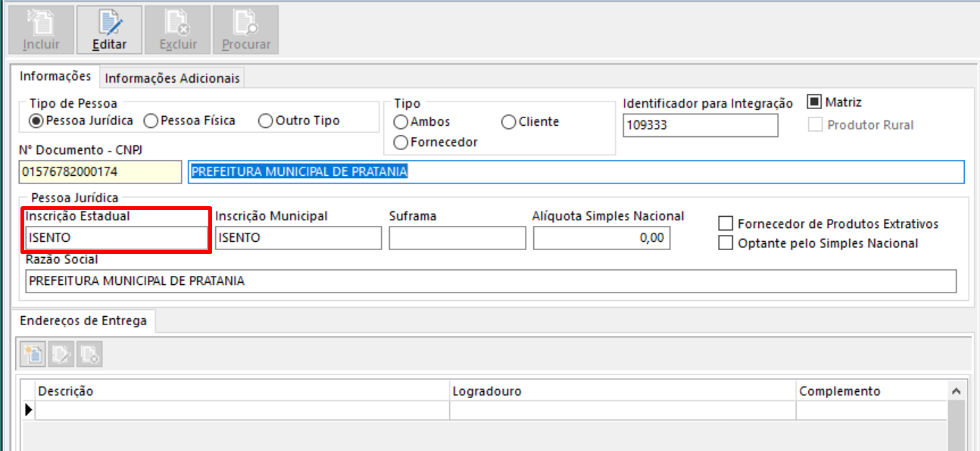Click the Editar toolbar button
The image size is (980, 451).
coord(110,30)
